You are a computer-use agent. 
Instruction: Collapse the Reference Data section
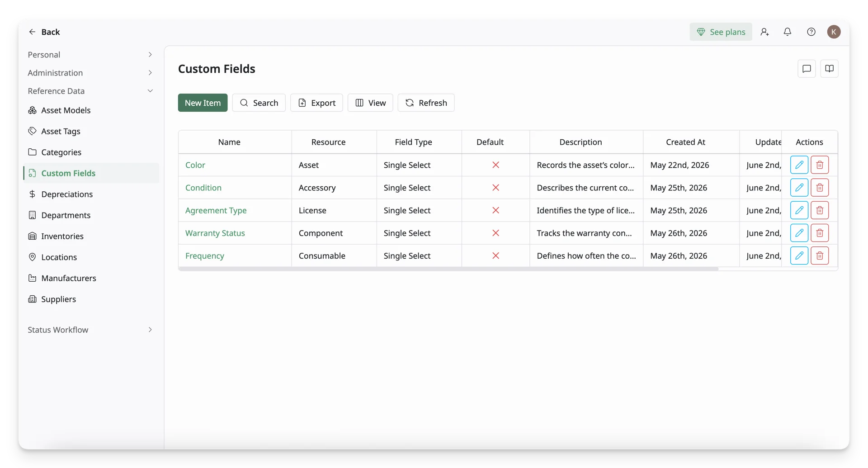click(90, 91)
